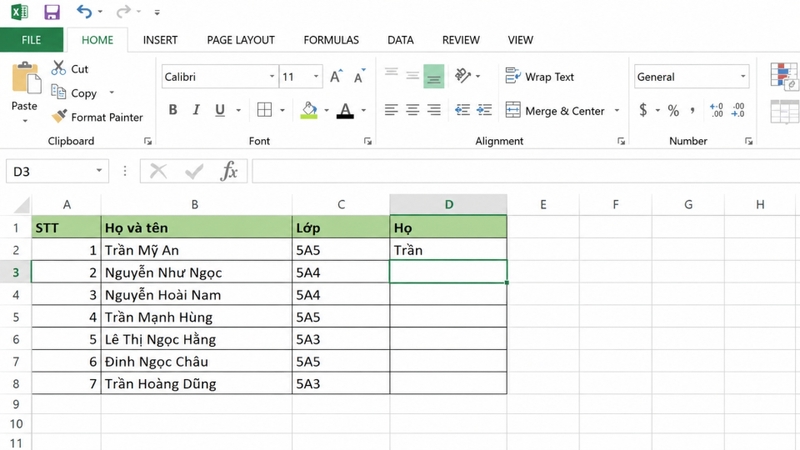This screenshot has width=800, height=450.
Task: Increase font size with the large A
Action: pyautogui.click(x=336, y=76)
